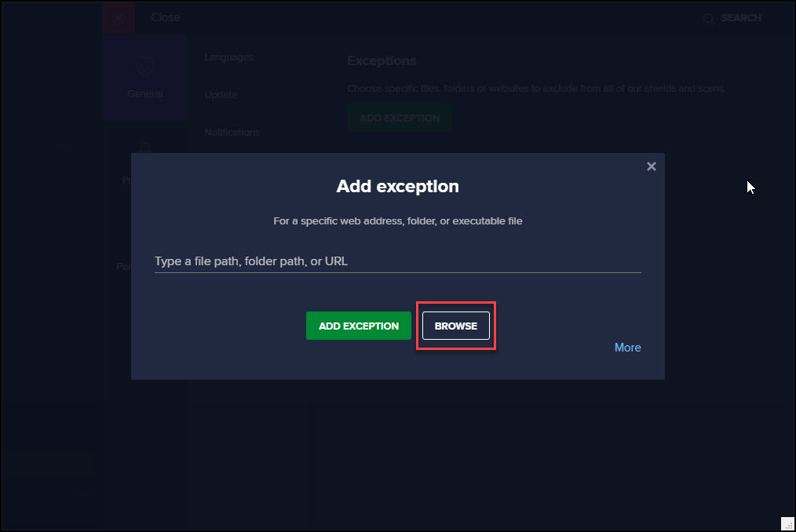Click the file path input field
This screenshot has width=796, height=532.
point(396,261)
